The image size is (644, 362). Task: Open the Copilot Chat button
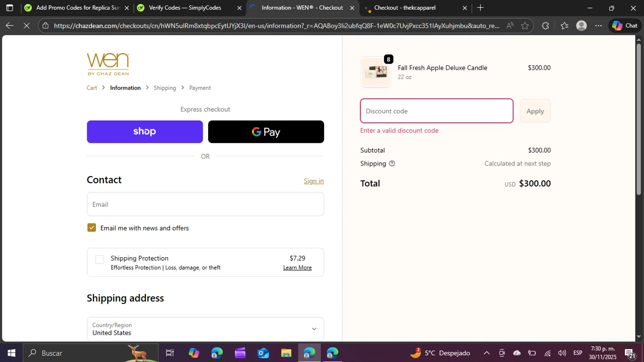pos(625,26)
